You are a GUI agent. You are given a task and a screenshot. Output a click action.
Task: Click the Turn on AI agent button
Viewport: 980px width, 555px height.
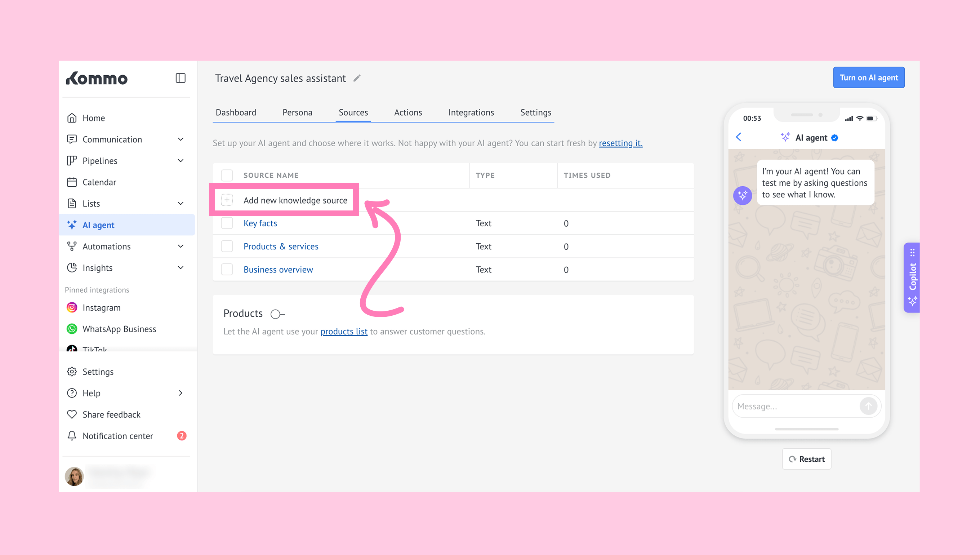click(868, 78)
